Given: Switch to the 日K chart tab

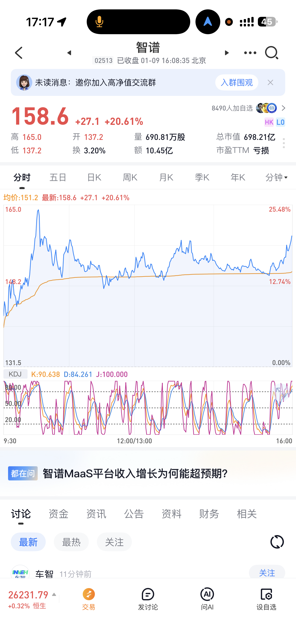Looking at the screenshot, I should pyautogui.click(x=94, y=177).
